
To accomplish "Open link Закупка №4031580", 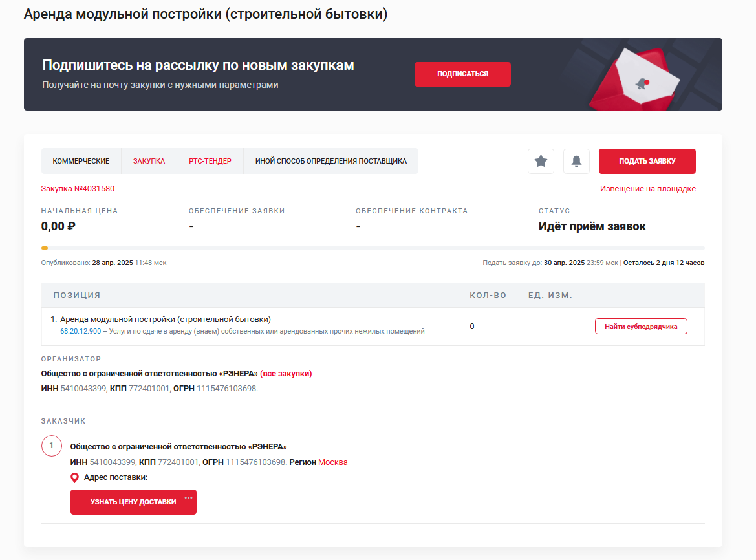I will point(78,188).
